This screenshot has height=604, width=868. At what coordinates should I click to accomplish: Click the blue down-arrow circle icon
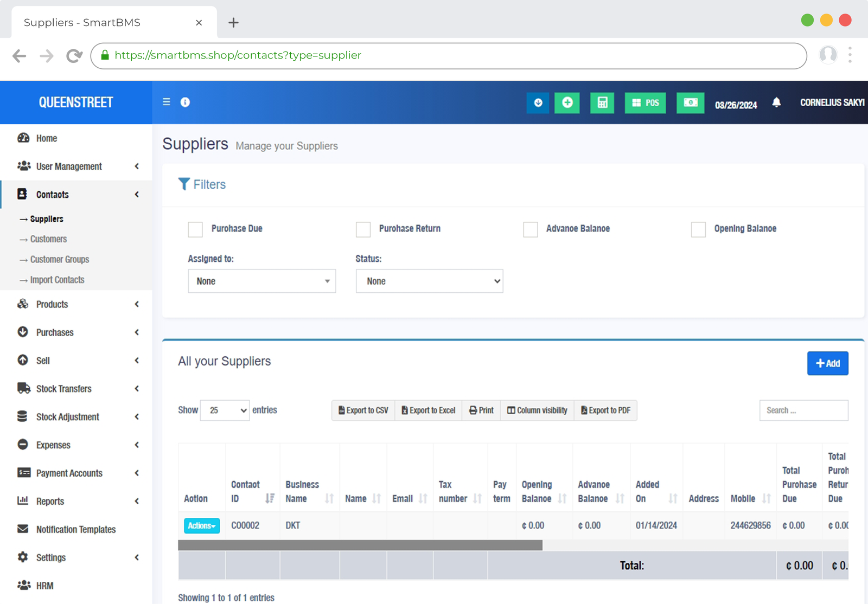[x=538, y=102]
